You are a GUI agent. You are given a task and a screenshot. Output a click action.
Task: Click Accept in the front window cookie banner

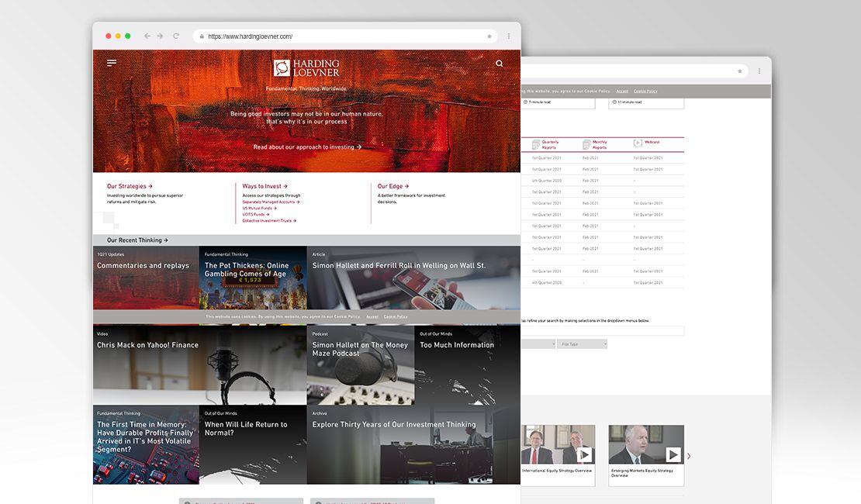click(372, 317)
